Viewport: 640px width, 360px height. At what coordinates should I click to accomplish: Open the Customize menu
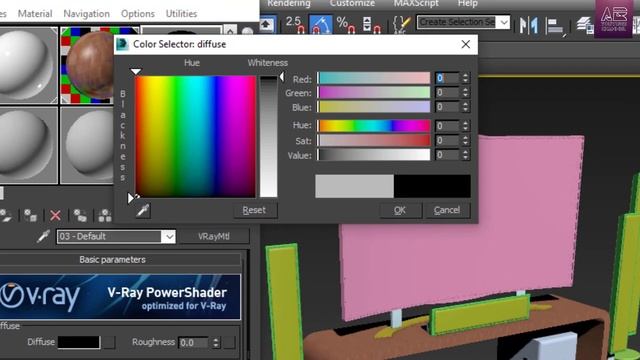[x=352, y=4]
